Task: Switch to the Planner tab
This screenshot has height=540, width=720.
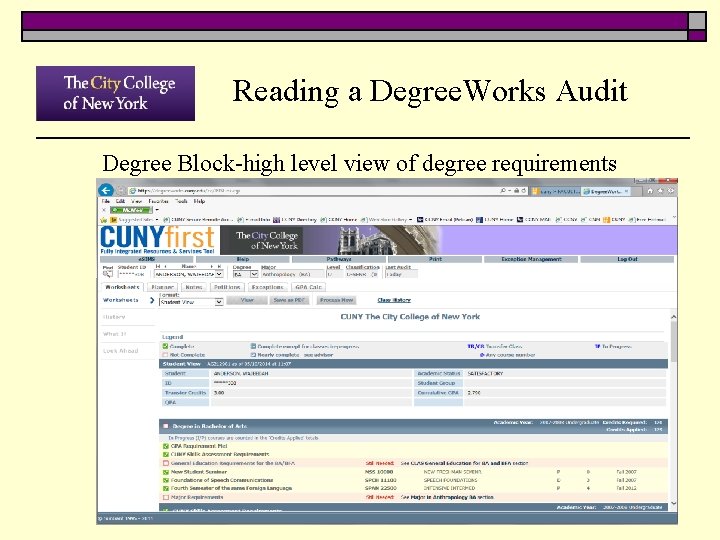Action: tap(162, 287)
